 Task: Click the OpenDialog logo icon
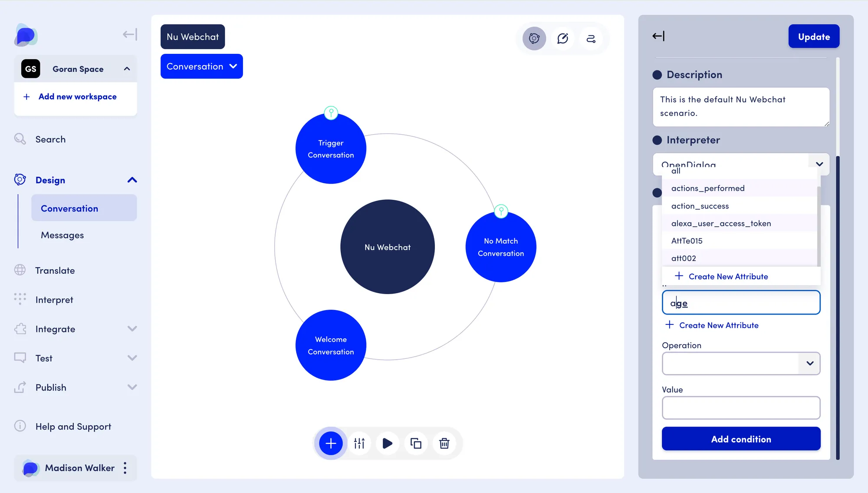click(x=26, y=35)
